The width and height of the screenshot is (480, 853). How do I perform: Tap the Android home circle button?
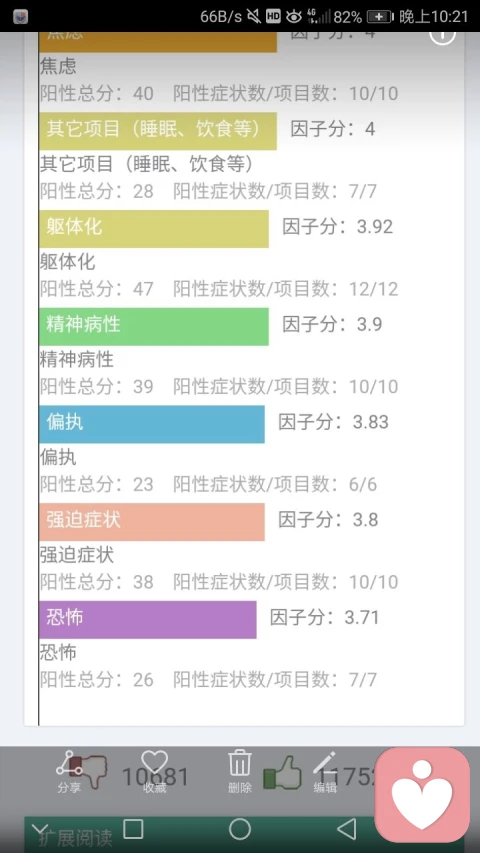(x=239, y=829)
